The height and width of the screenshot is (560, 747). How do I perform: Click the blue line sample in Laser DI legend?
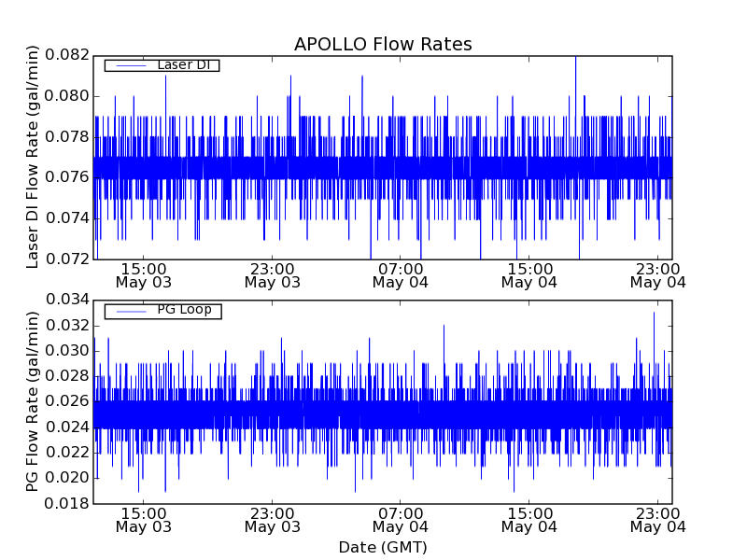click(x=129, y=65)
